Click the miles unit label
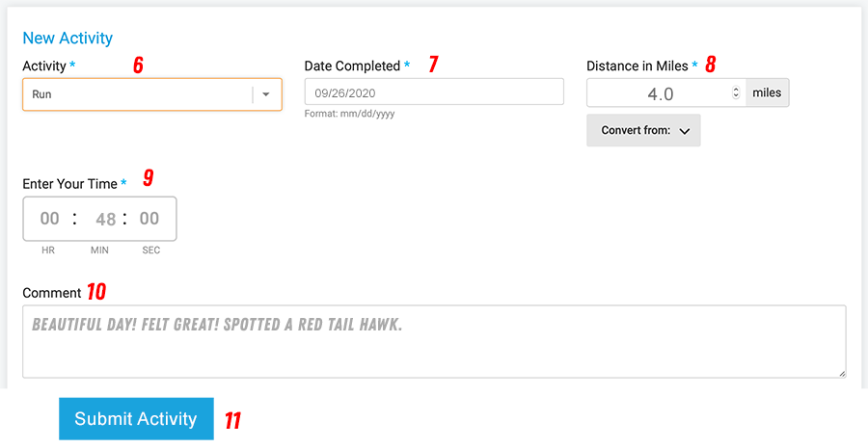Viewport: 868px width, 448px height. tap(768, 92)
